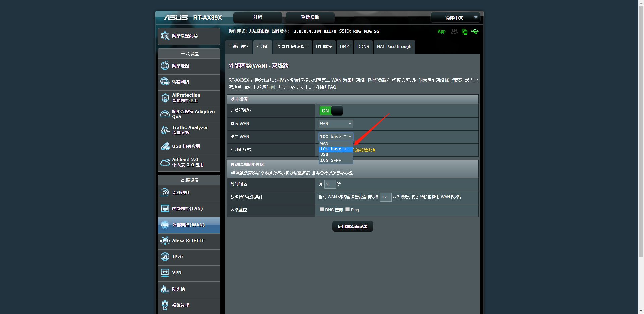The width and height of the screenshot is (644, 314).
Task: Switch to Port Forwarding tab (端口转发)
Action: click(x=324, y=47)
